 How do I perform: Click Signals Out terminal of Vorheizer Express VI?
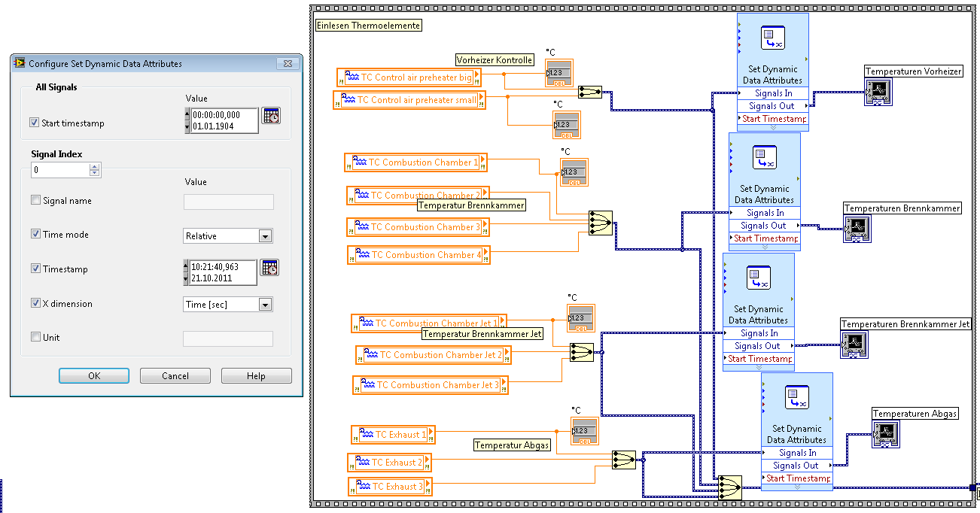click(773, 106)
